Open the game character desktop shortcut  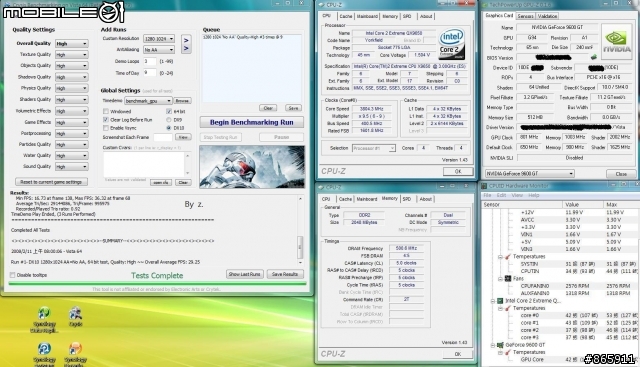click(75, 313)
